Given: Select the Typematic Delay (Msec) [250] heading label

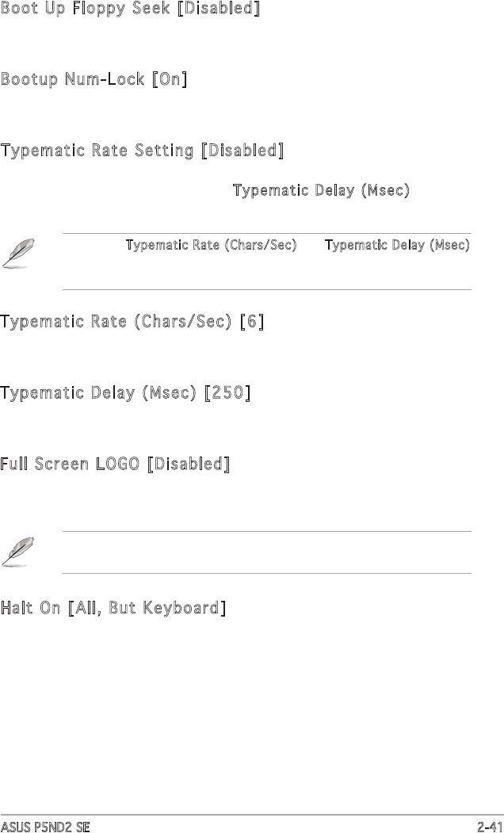Looking at the screenshot, I should (98, 393).
